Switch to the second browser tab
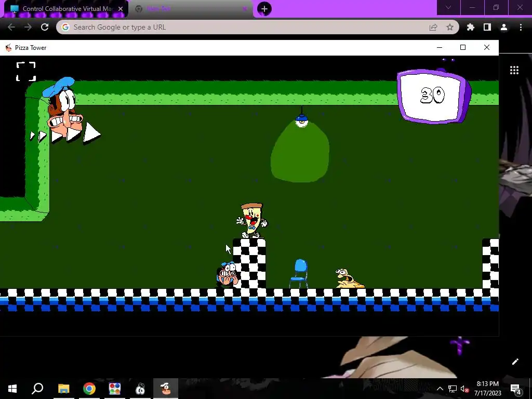The width and height of the screenshot is (532, 399). click(x=191, y=9)
